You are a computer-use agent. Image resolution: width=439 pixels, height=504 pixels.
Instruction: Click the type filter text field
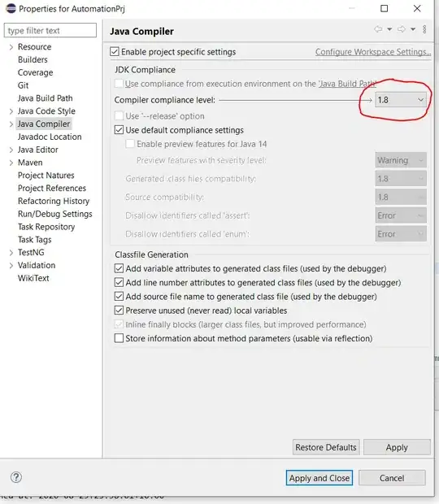(50, 30)
